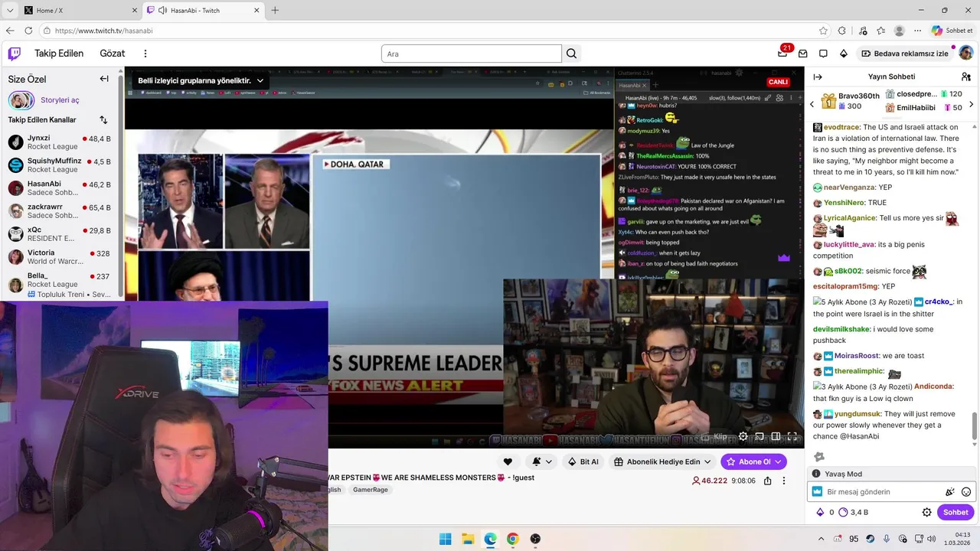
Task: Collapse the stream chat panel
Action: [x=818, y=77]
